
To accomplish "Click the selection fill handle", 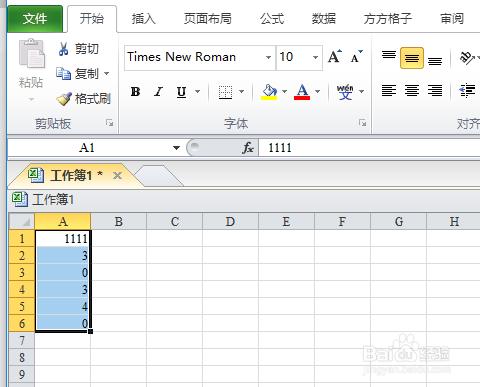I will [90, 331].
